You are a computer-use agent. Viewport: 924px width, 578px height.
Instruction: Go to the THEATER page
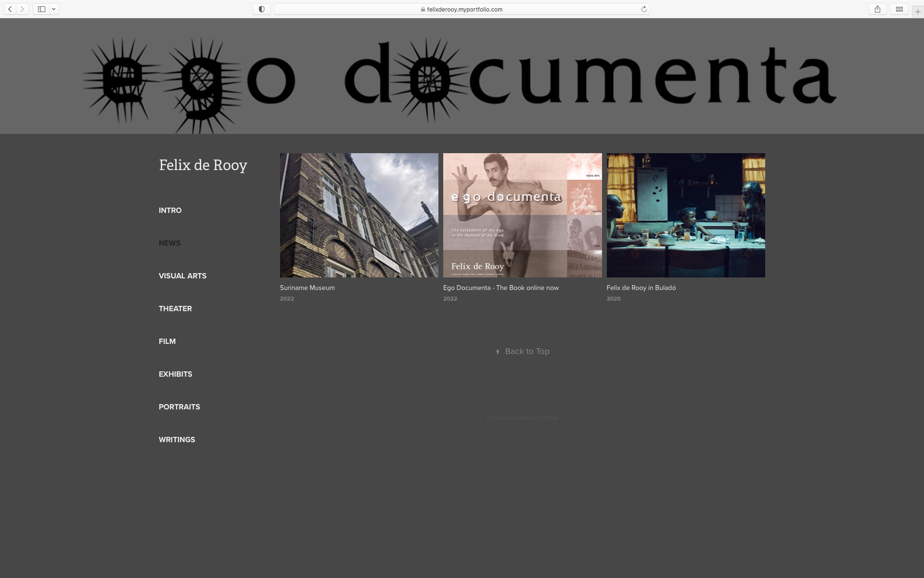click(175, 309)
